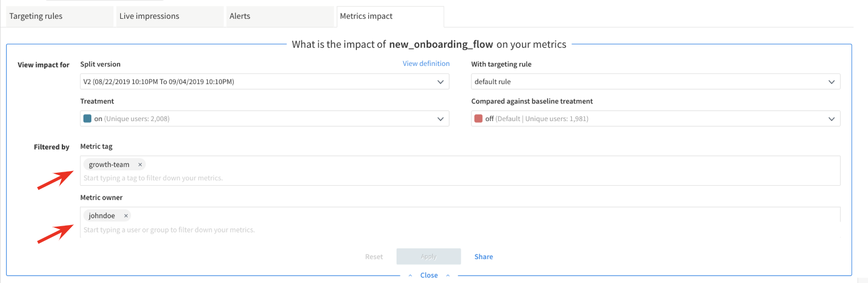
Task: Click the teal 'on' treatment color square
Action: [x=87, y=119]
